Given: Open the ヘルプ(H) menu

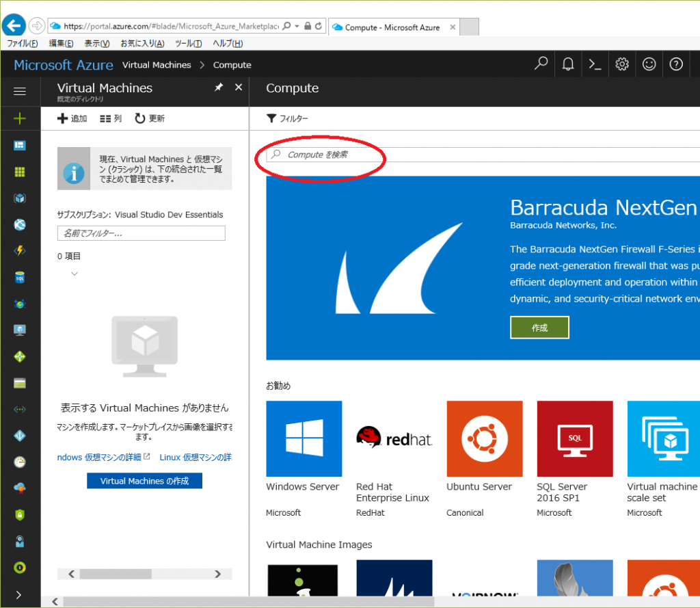Looking at the screenshot, I should [228, 43].
